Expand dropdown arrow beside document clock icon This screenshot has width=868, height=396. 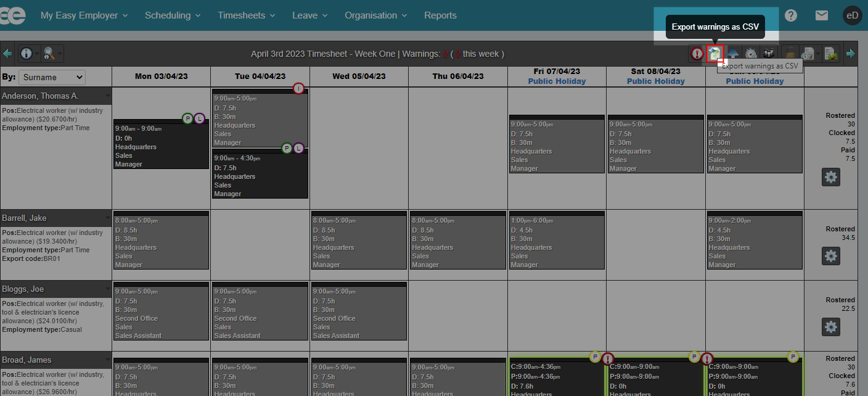[818, 54]
